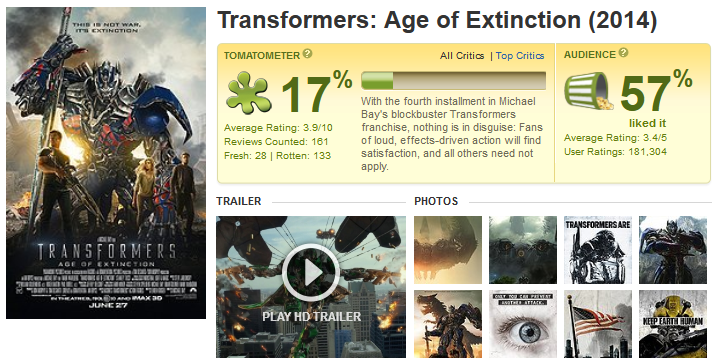Open the Optimus Prime close-up photo thumbnail

point(673,250)
